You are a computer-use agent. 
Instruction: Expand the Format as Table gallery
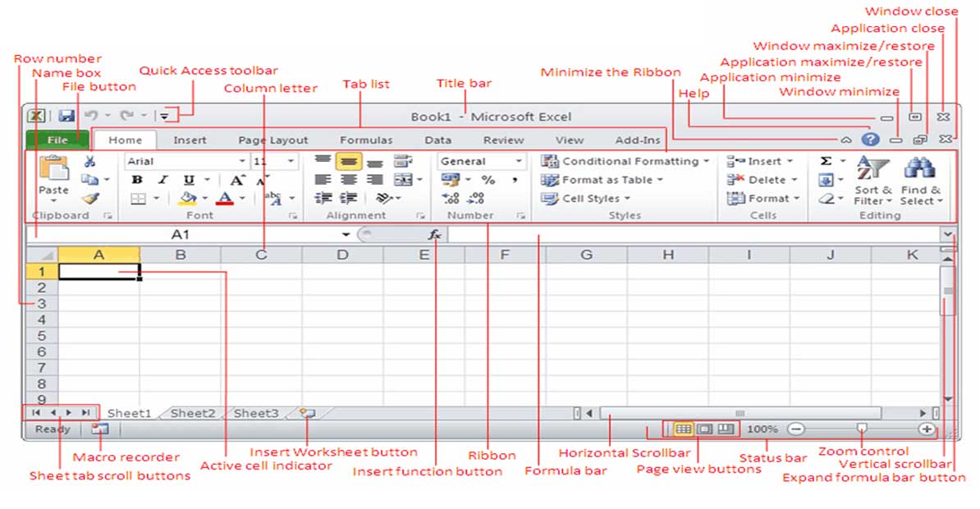tap(602, 180)
